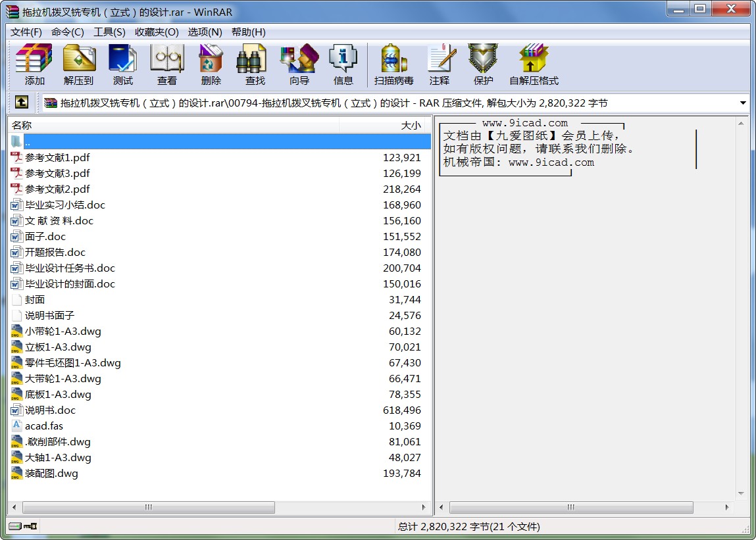Go up one folder with arrow icon
Viewport: 756px width, 540px height.
[22, 102]
